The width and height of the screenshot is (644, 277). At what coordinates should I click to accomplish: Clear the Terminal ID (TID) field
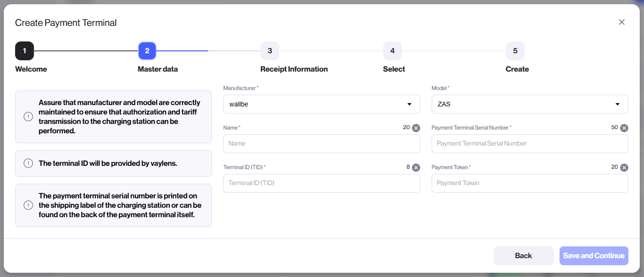point(415,167)
